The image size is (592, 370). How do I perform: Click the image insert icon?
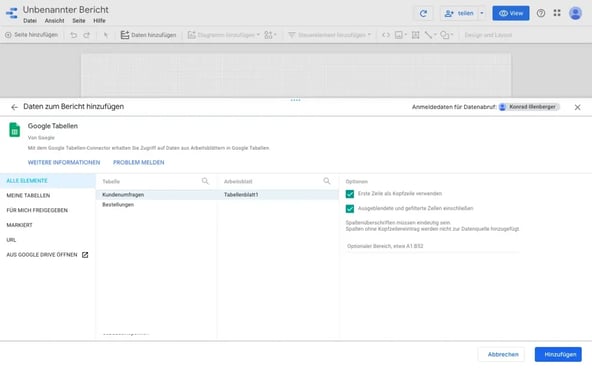click(400, 35)
